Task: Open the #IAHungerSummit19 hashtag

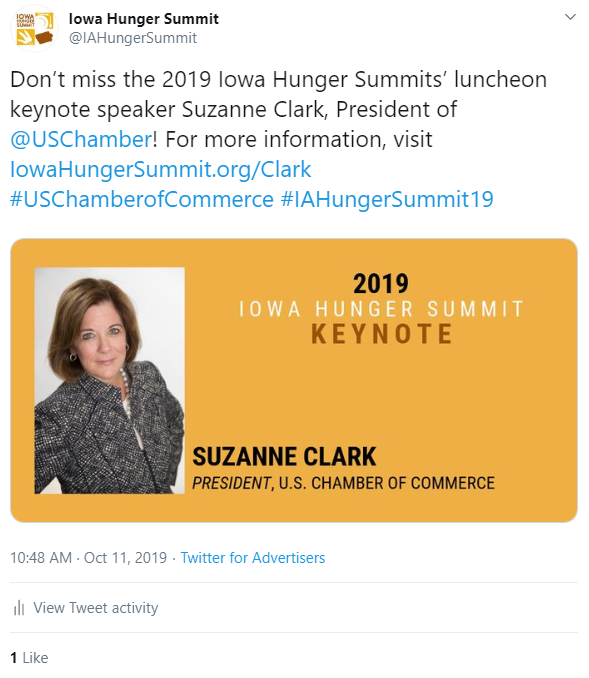Action: (x=387, y=199)
